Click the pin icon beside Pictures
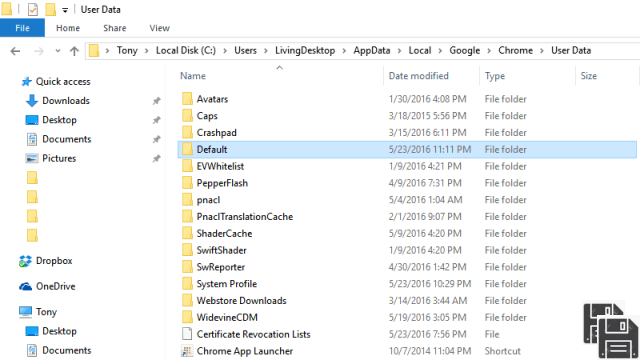This screenshot has height=360, width=640. (156, 158)
